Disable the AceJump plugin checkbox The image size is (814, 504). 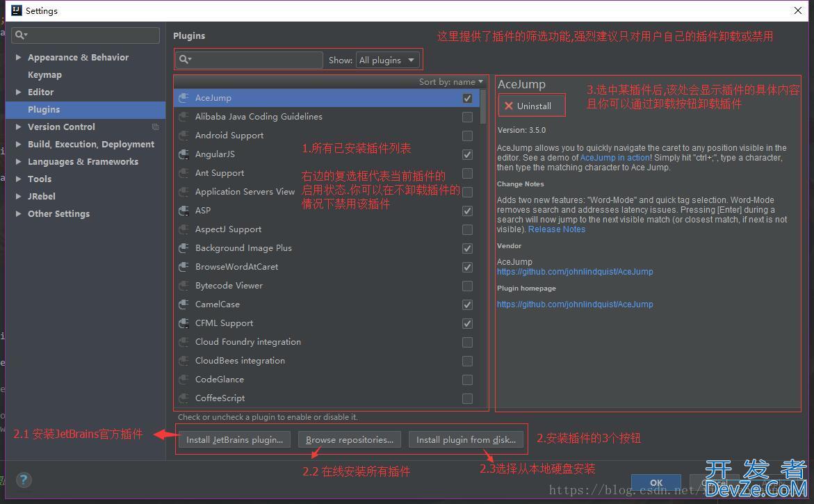pos(467,98)
